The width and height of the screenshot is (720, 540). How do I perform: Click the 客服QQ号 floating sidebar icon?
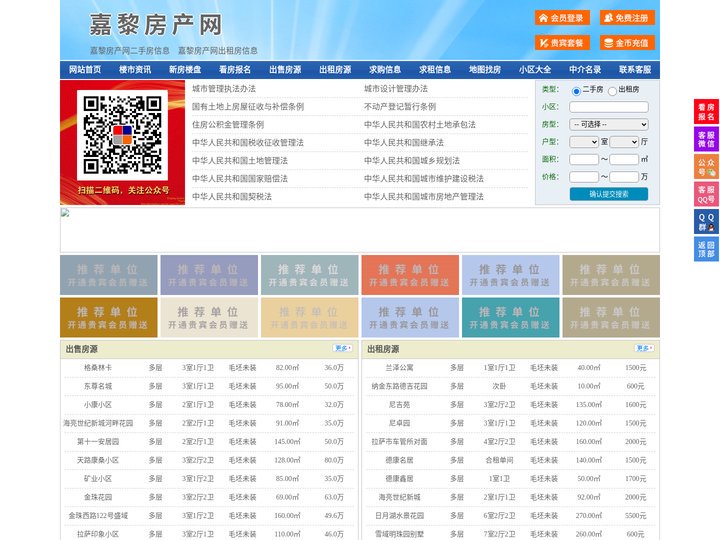point(706,194)
